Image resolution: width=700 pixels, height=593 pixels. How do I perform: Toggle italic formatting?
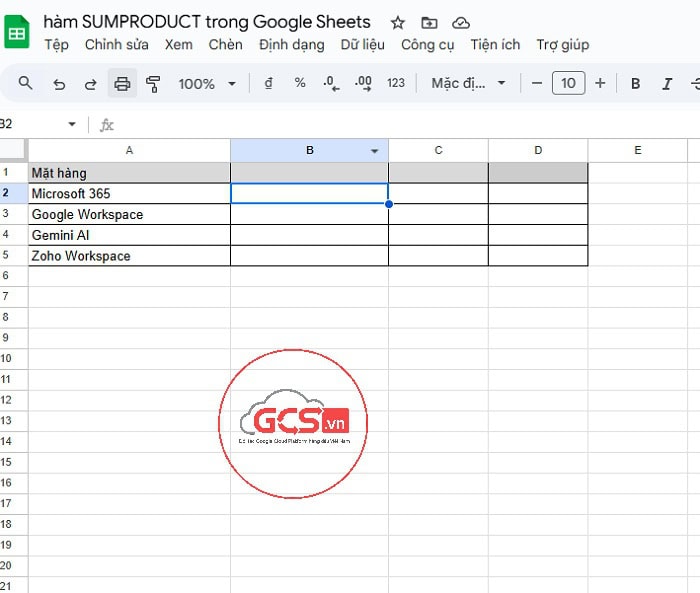(666, 84)
